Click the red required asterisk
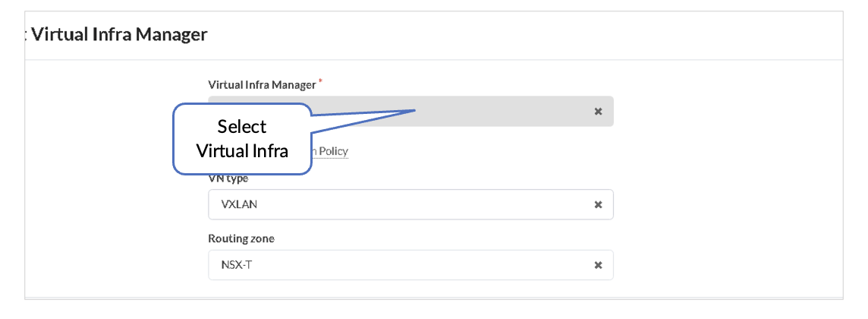This screenshot has height=319, width=868. click(x=320, y=81)
